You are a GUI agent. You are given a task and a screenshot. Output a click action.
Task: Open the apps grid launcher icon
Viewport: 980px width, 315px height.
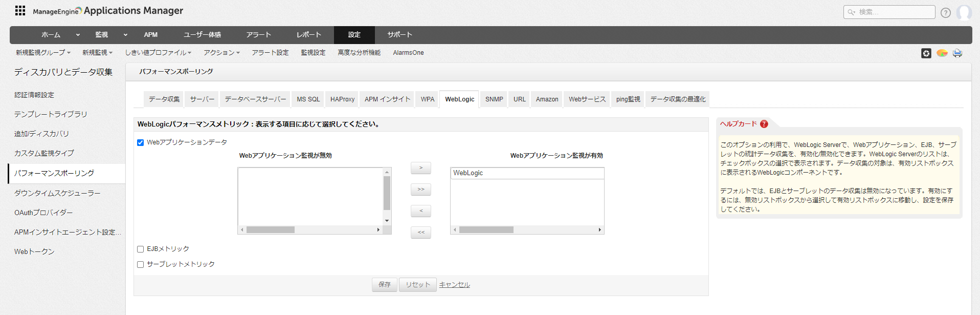20,11
